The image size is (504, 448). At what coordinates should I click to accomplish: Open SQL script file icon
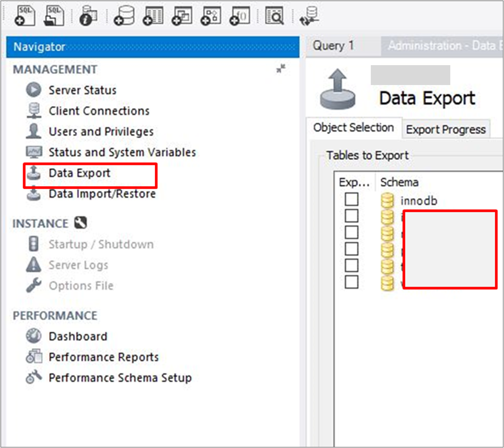pyautogui.click(x=53, y=15)
